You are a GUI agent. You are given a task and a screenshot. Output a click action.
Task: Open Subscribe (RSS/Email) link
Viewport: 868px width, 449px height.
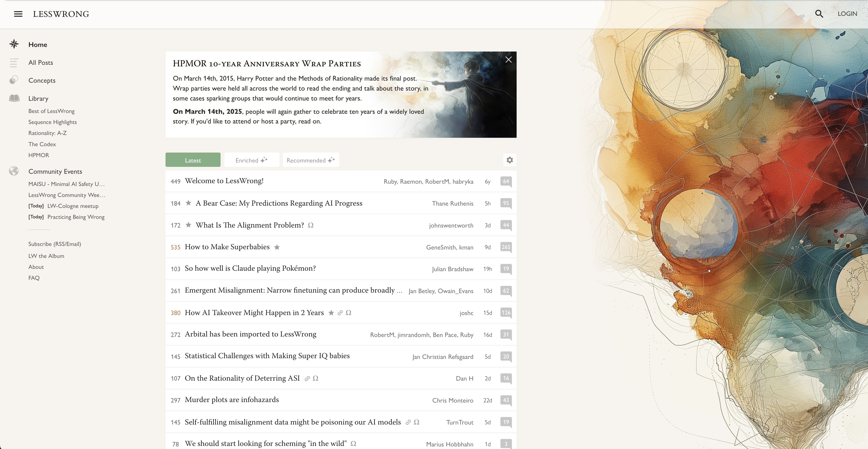point(55,244)
